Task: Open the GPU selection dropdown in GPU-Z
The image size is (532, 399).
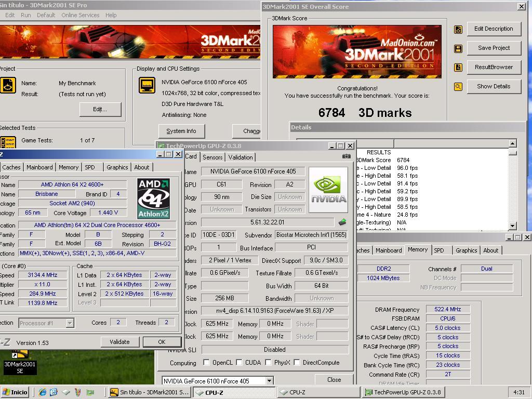Action: [x=270, y=381]
